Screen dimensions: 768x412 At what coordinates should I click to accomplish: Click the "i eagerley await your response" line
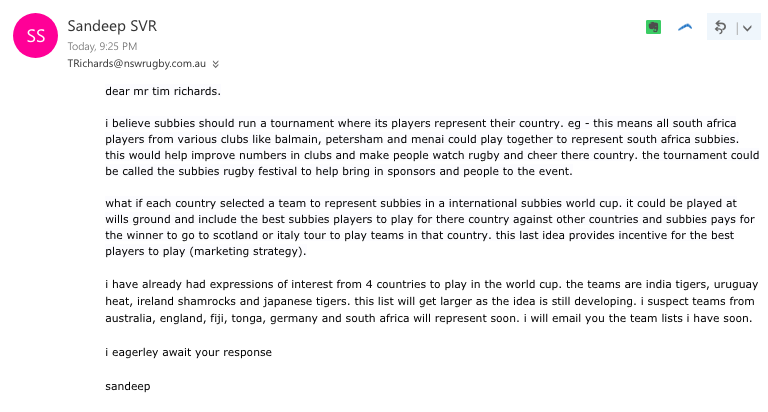188,352
